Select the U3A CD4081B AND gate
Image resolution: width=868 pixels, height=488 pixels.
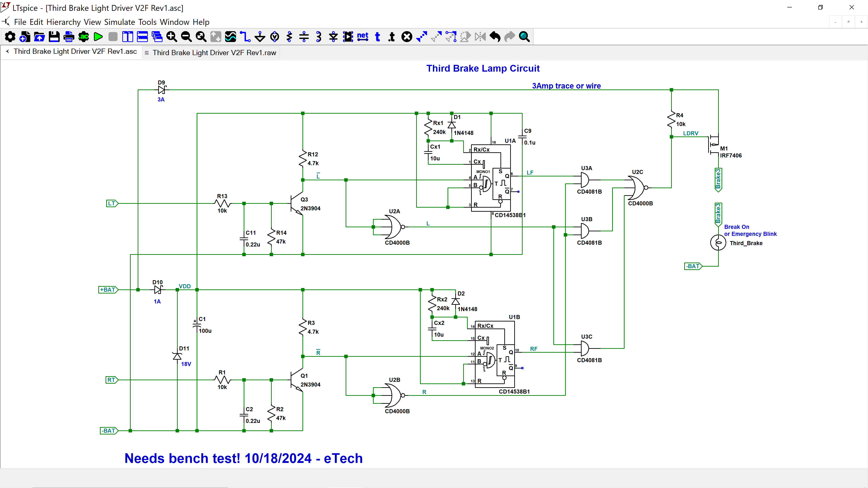(x=585, y=180)
